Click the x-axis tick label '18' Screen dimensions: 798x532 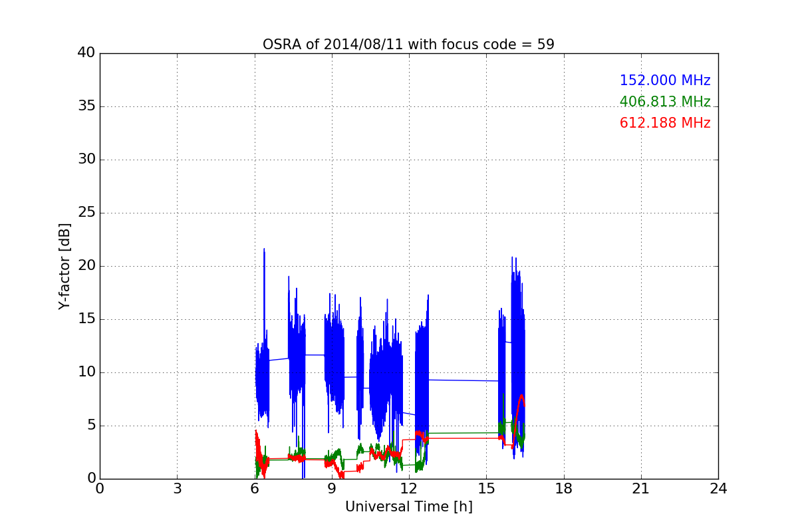[x=563, y=489]
